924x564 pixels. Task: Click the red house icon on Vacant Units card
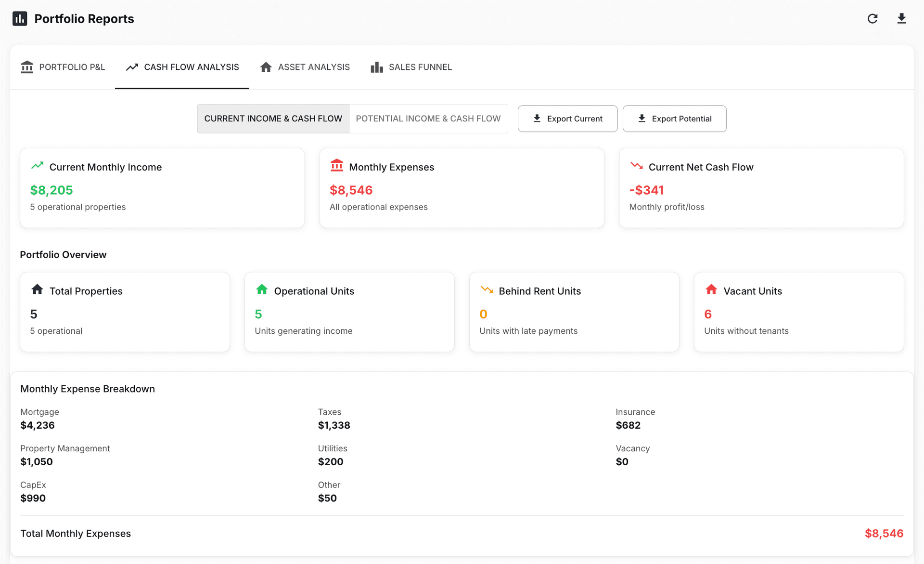(711, 289)
